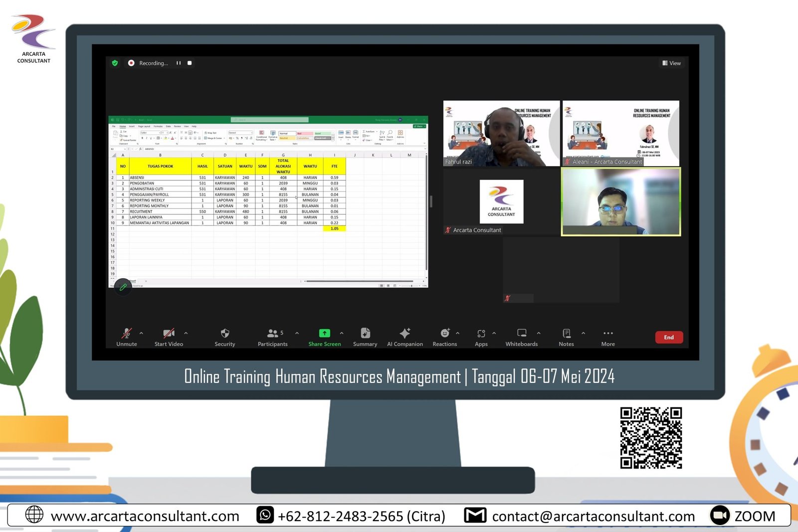The image size is (798, 532).
Task: Click Sort & Filter in Excel ribbon
Action: (382, 135)
